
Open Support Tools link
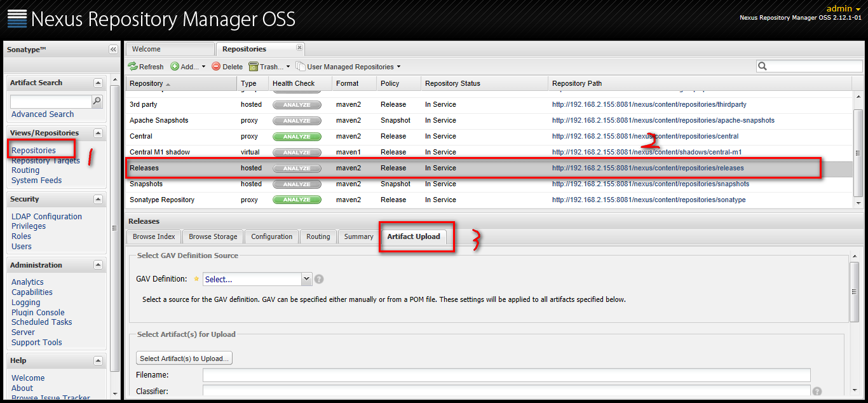pyautogui.click(x=37, y=343)
